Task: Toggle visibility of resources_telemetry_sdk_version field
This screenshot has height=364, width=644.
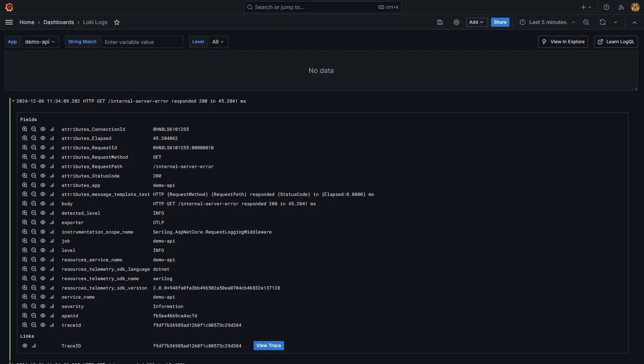Action: (x=43, y=288)
